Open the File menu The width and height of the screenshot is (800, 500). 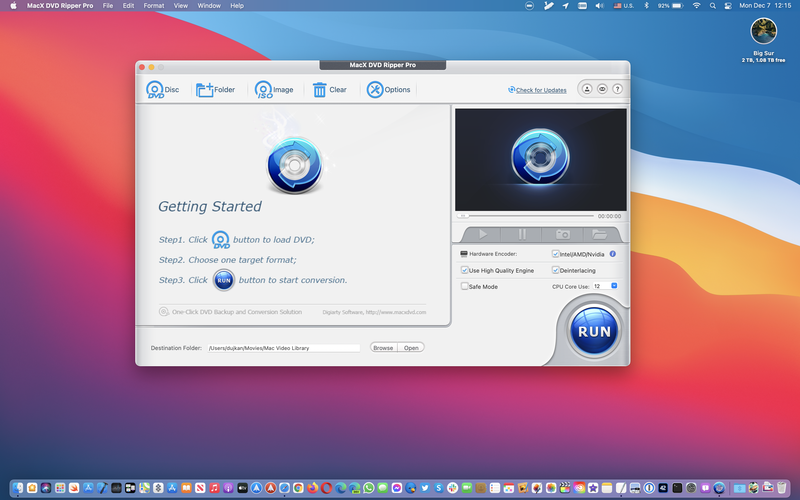108,6
